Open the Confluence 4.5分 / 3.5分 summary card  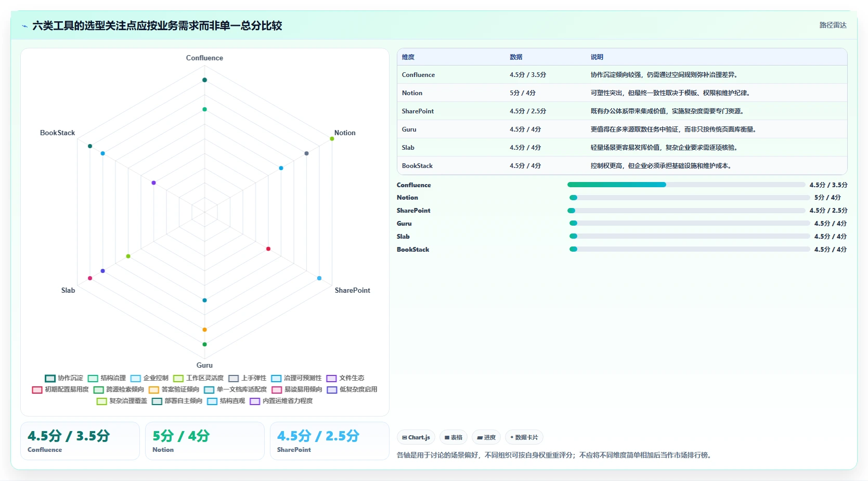(80, 441)
